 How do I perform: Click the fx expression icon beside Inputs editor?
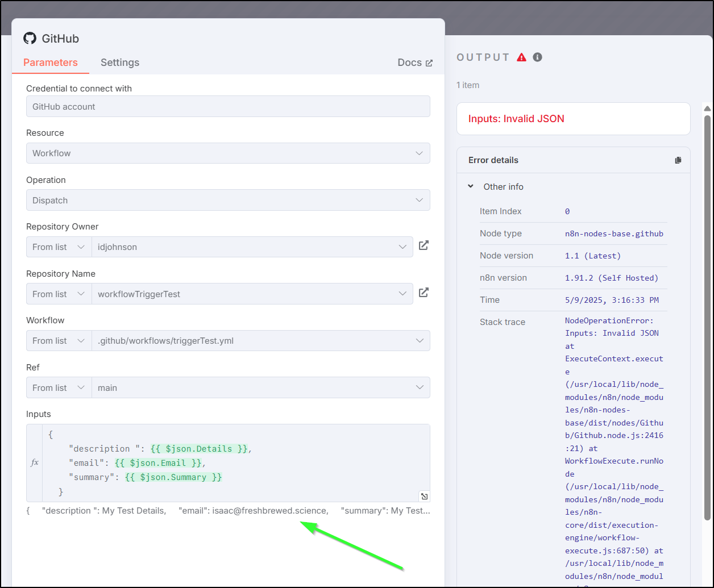point(35,462)
